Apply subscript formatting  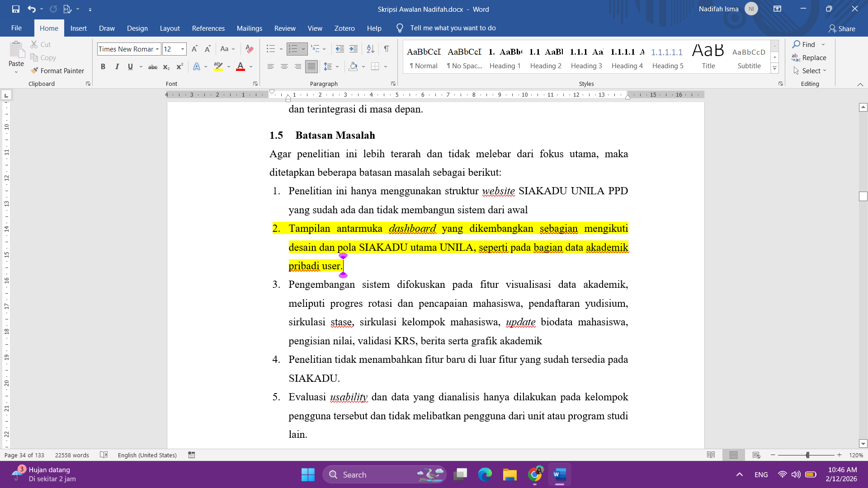[166, 67]
